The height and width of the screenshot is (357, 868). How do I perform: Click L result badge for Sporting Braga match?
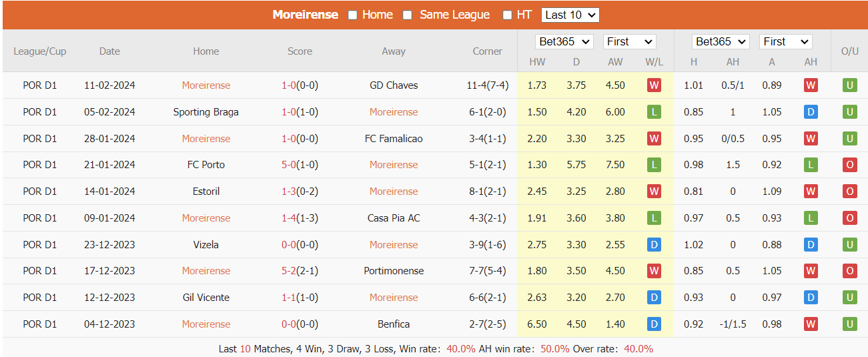click(654, 112)
